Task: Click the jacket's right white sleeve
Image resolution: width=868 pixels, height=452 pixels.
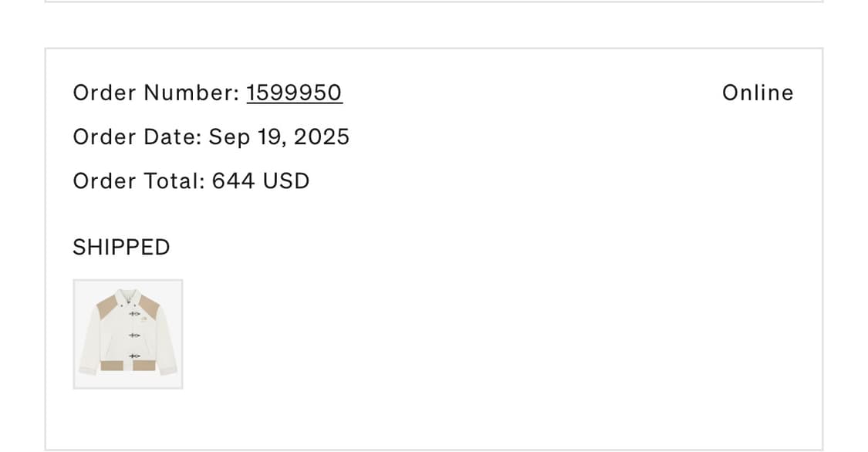Action: 167,339
